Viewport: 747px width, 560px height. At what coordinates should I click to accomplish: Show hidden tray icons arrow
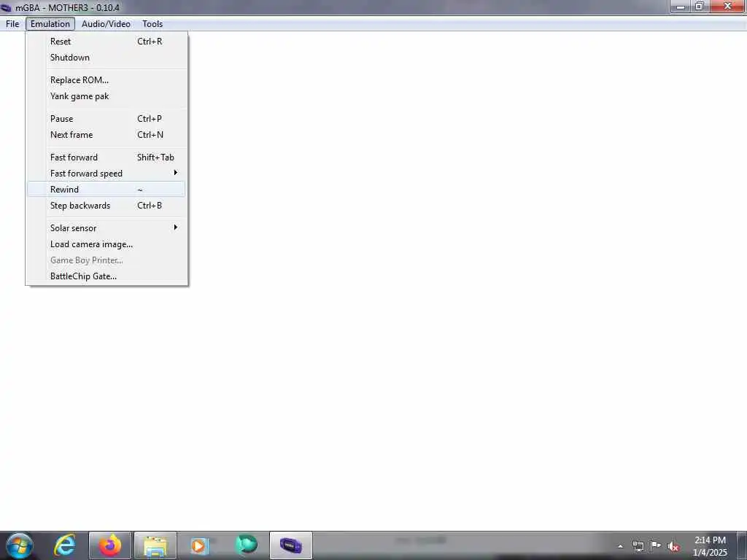(x=620, y=546)
